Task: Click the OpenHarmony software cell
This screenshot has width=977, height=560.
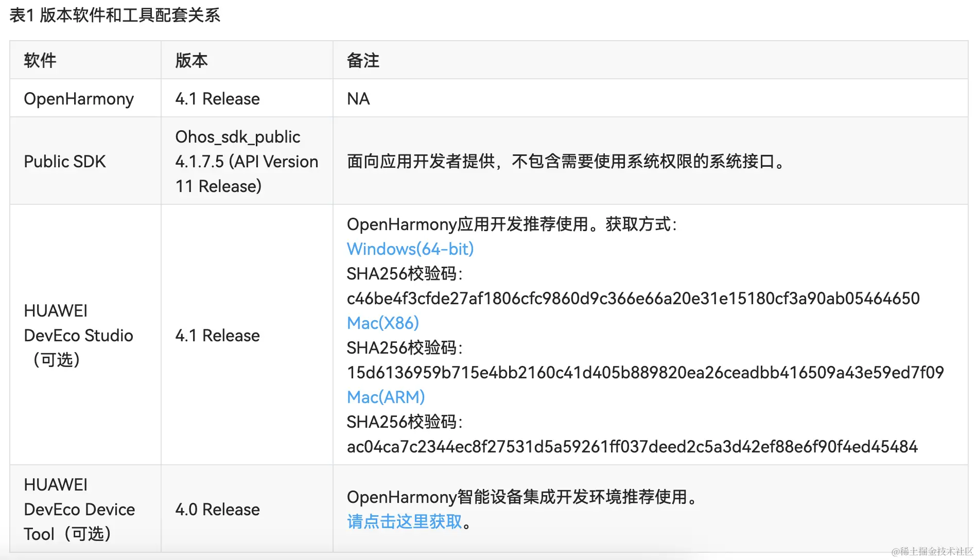Action: [x=85, y=98]
